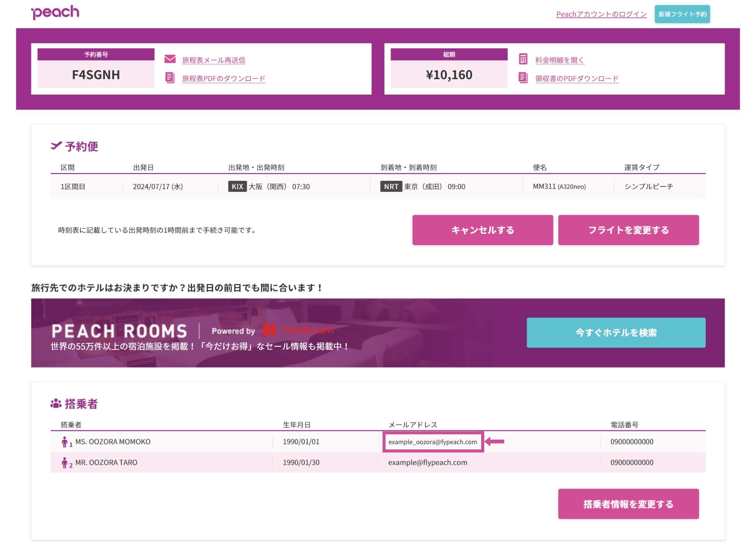756x555 pixels.
Task: Click the キャンセルする button
Action: [483, 230]
